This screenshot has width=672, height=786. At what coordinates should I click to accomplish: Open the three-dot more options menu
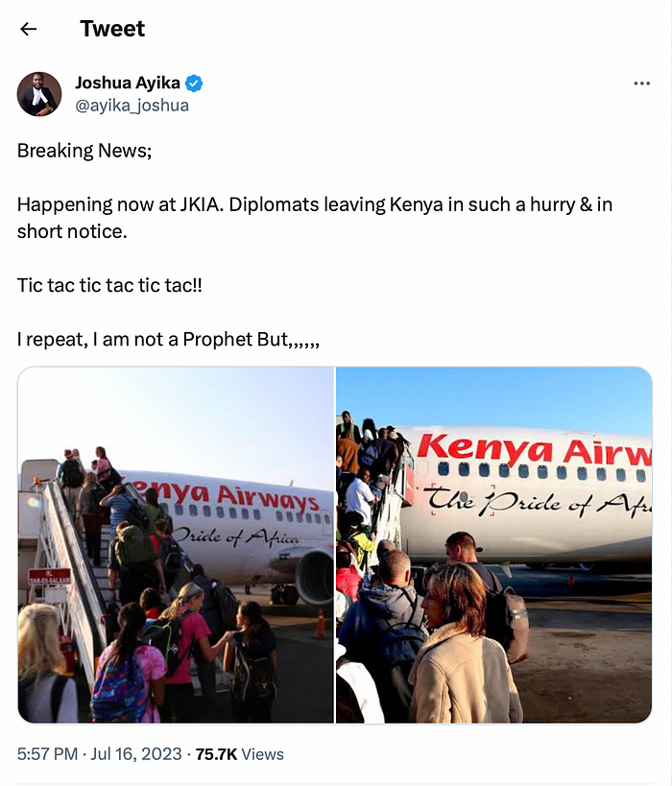click(x=642, y=83)
